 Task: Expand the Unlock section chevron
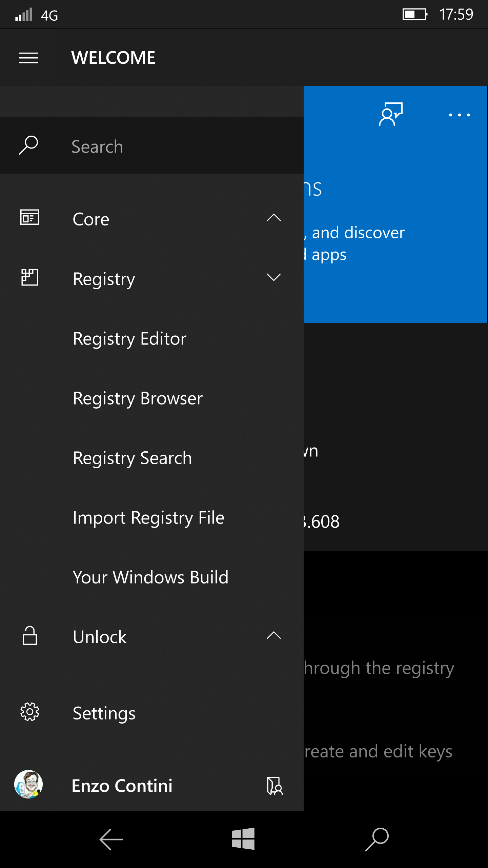[x=274, y=636]
